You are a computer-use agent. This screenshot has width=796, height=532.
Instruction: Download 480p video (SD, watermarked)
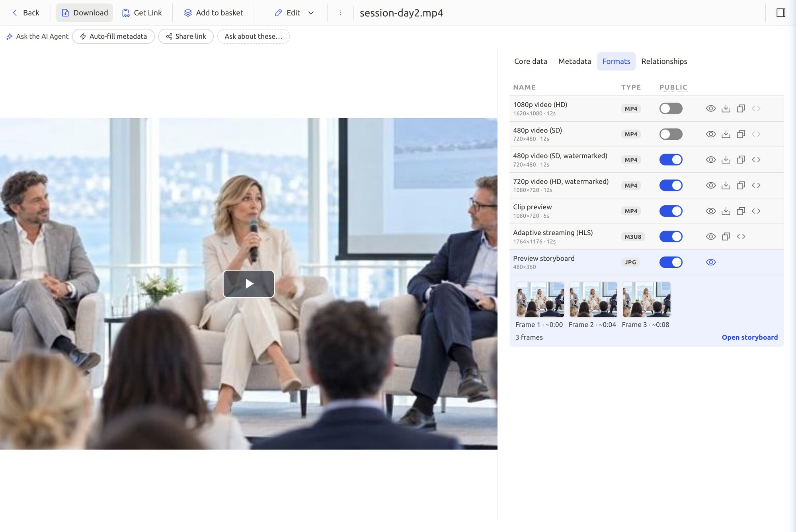point(726,160)
